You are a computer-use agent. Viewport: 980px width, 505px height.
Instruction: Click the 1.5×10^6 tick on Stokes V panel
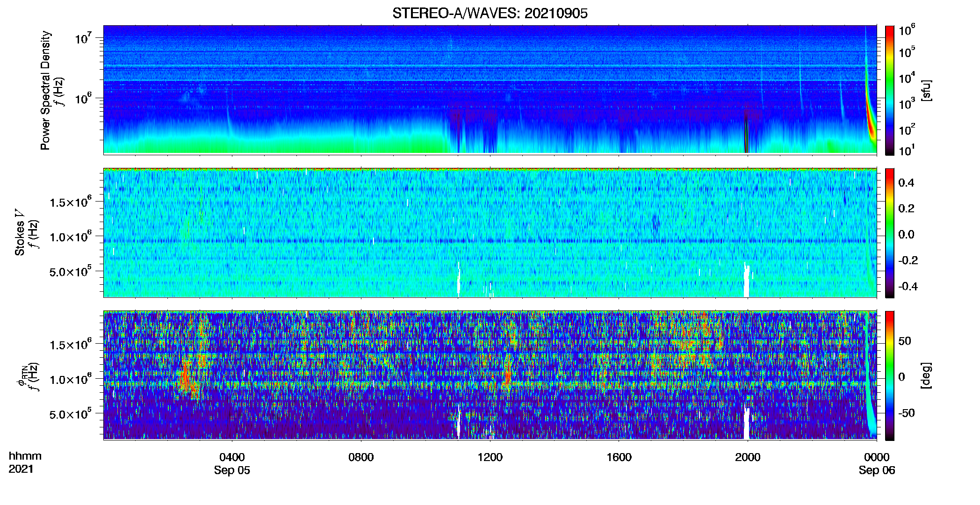click(x=71, y=202)
